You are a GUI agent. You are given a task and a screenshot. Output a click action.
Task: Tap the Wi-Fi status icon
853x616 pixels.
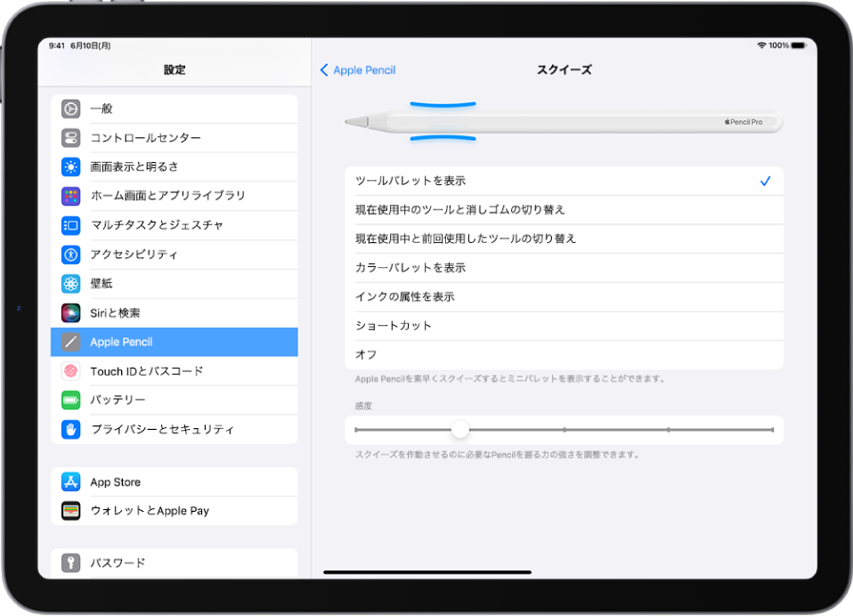coord(761,45)
